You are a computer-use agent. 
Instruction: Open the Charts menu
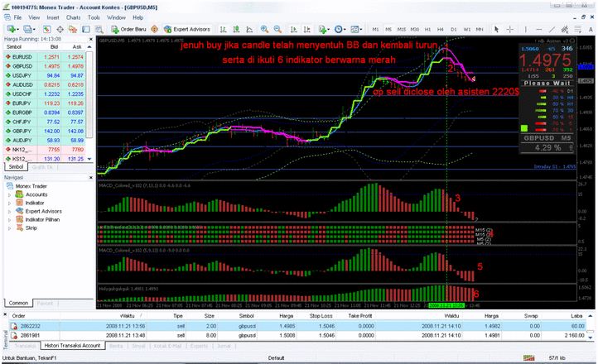click(x=72, y=17)
